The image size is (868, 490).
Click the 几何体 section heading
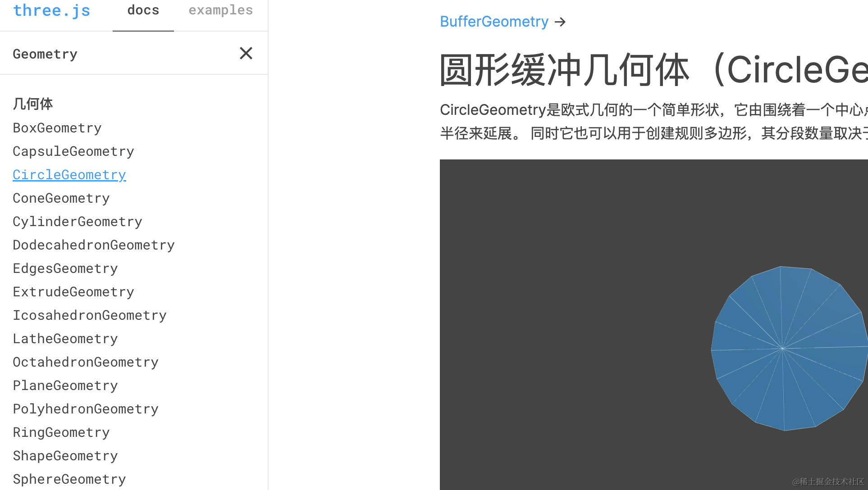coord(33,104)
